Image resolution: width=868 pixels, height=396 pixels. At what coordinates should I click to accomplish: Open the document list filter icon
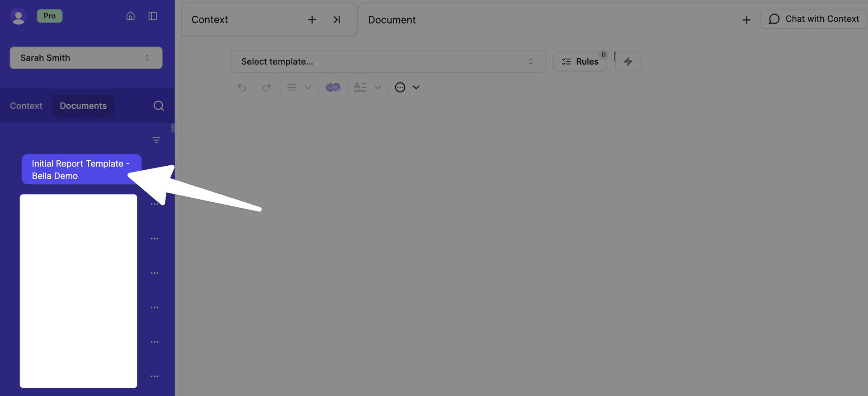click(x=156, y=140)
